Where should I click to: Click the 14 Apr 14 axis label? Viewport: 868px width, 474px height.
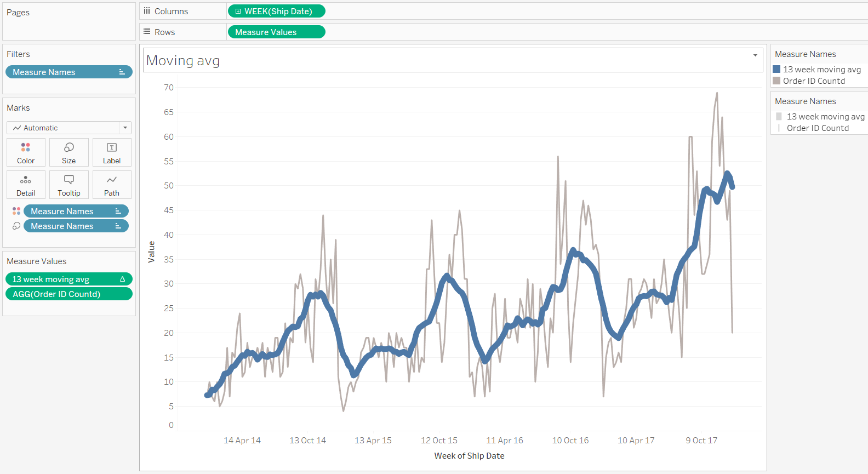[242, 441]
